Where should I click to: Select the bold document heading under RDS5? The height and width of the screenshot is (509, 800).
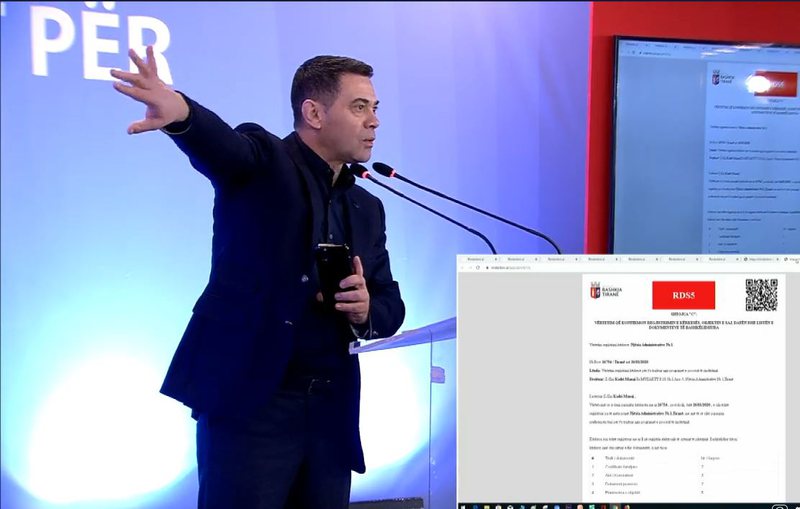click(684, 325)
